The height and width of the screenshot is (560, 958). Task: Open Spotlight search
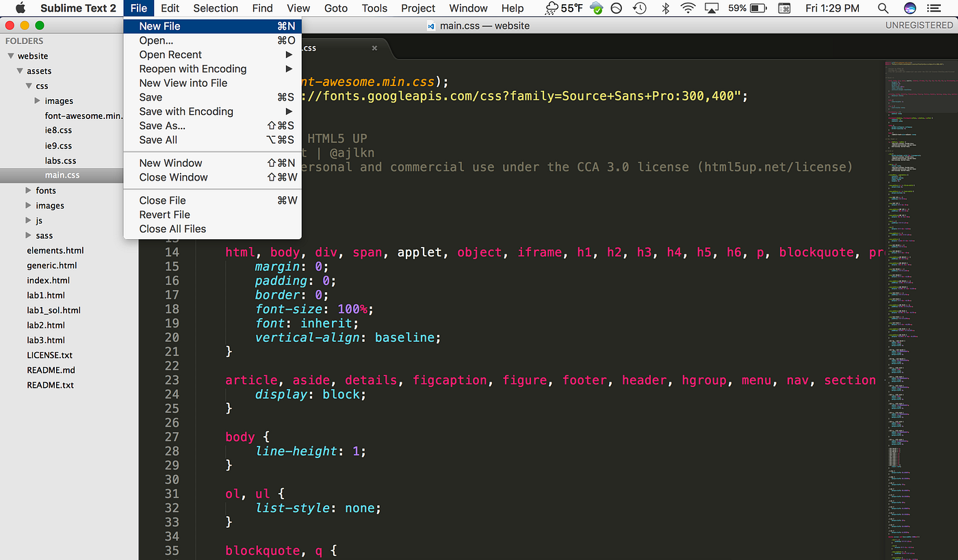click(883, 8)
